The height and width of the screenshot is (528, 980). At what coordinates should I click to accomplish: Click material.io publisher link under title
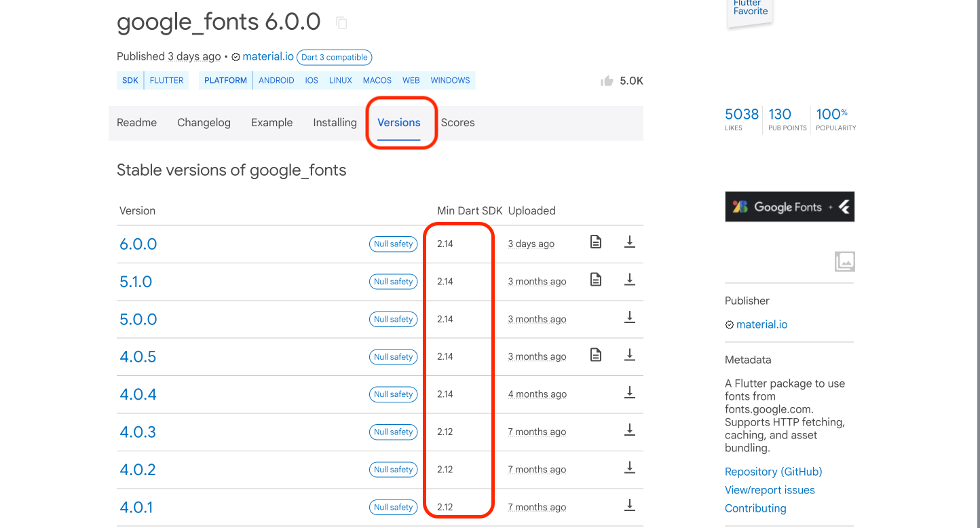pyautogui.click(x=268, y=57)
